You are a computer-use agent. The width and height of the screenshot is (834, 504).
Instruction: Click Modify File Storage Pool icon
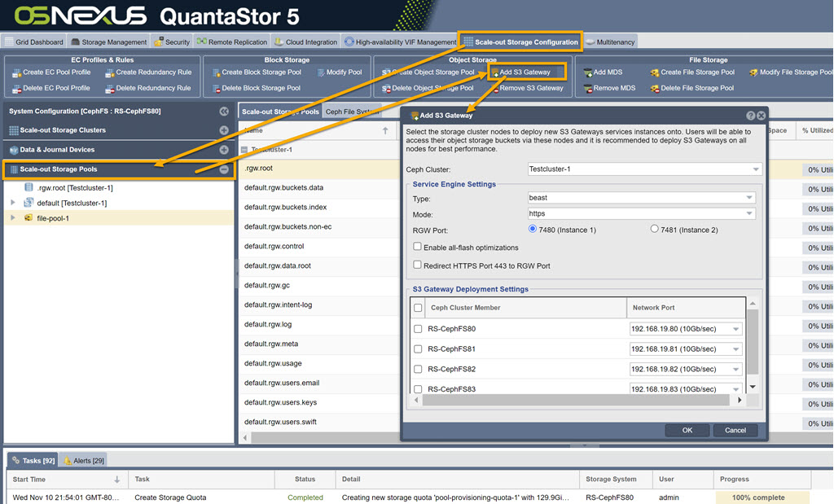(753, 72)
